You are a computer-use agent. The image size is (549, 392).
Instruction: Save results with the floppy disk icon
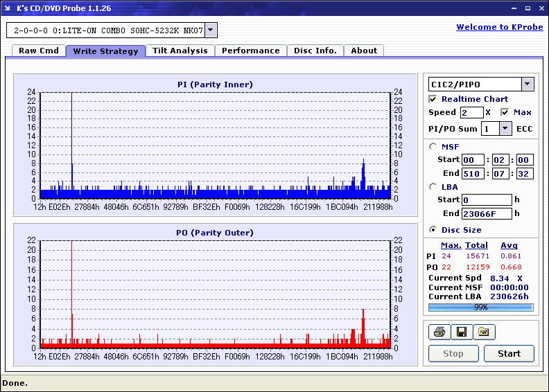point(461,332)
